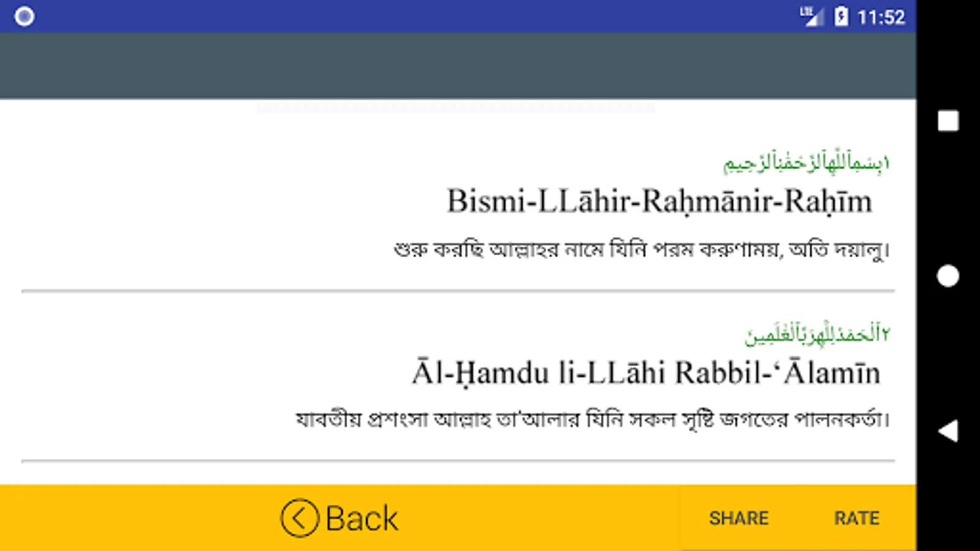This screenshot has height=551, width=980.
Task: Click the light gray strip below the header
Action: [x=455, y=108]
